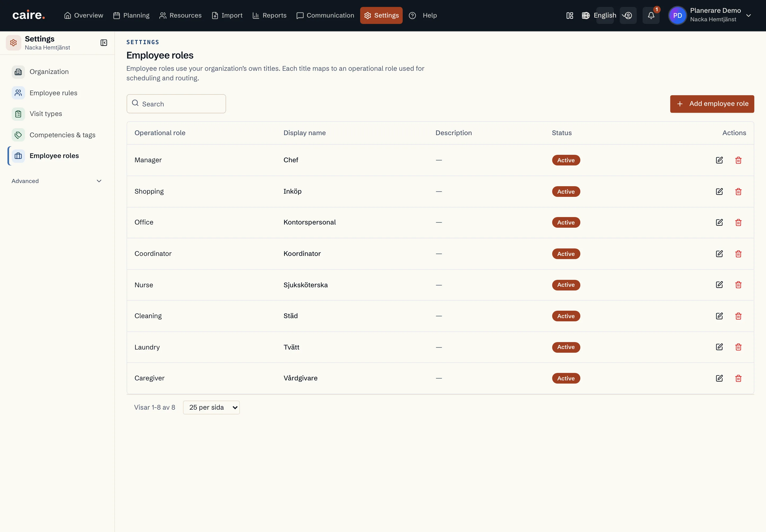Click the Display name column header
This screenshot has height=532, width=766.
[304, 133]
